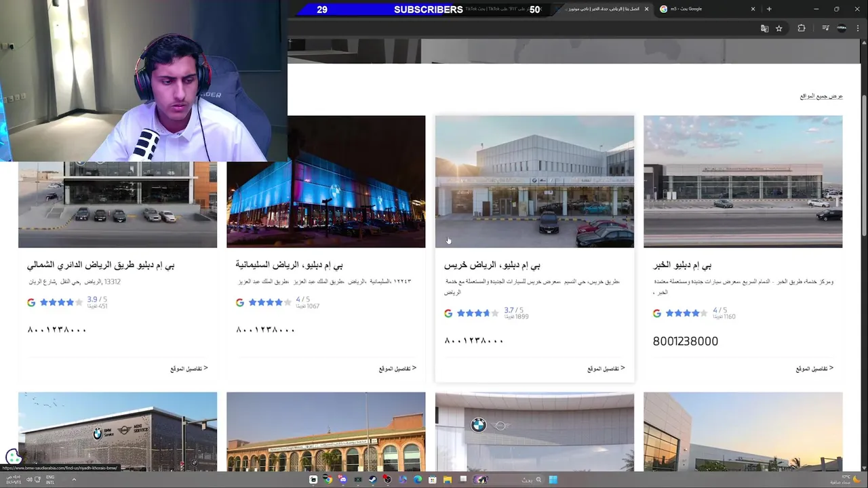Click the Northern Ring Road phone number
Image resolution: width=868 pixels, height=488 pixels.
coord(56,330)
